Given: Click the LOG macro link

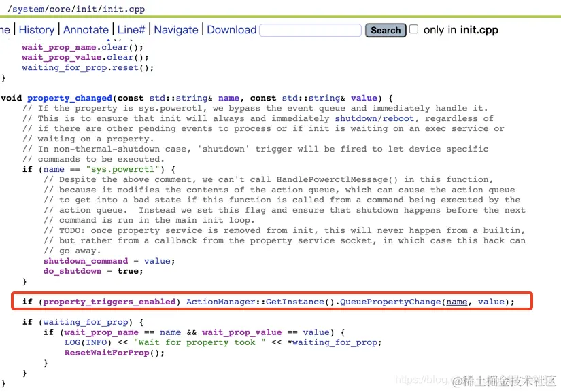Looking at the screenshot, I should 72,342.
